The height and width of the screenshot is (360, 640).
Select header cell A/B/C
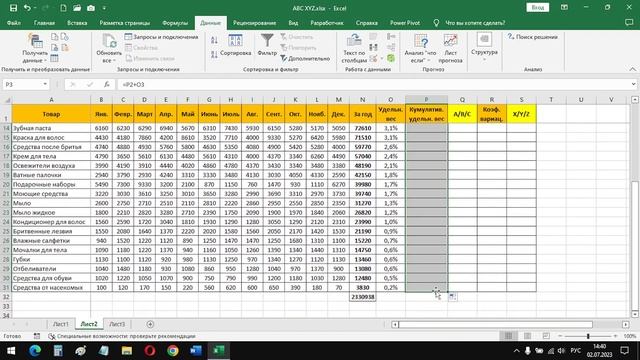pos(462,114)
